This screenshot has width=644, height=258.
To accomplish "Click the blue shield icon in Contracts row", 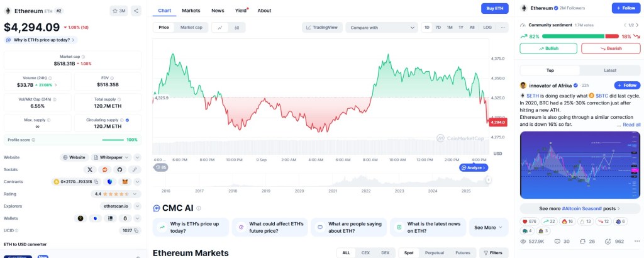I will tap(109, 182).
